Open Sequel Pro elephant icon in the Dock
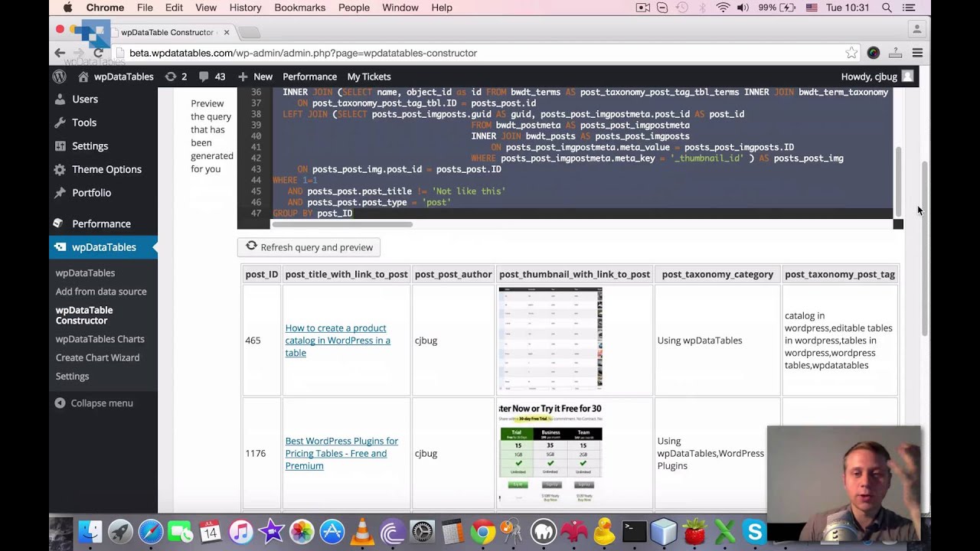 coord(544,532)
